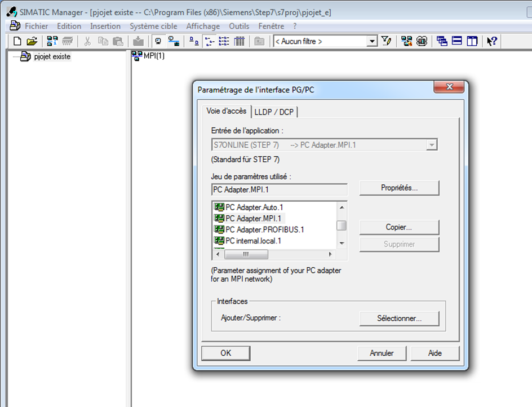Open the Système cible menu
This screenshot has height=407, width=532.
(x=153, y=26)
